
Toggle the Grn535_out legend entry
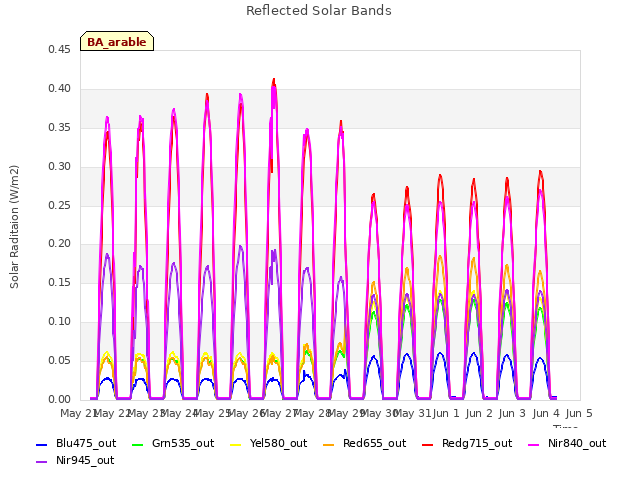pyautogui.click(x=173, y=443)
